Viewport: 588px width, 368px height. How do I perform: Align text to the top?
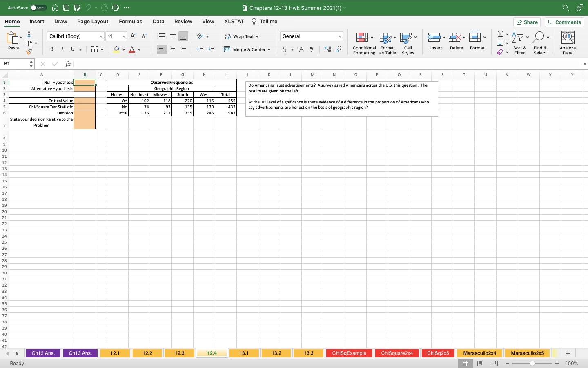162,36
